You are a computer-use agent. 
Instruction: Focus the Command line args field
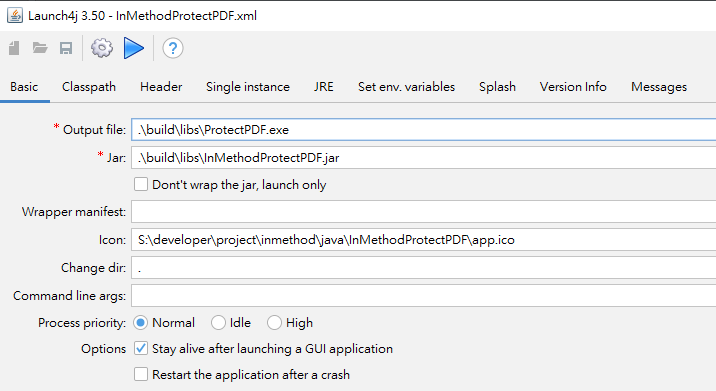pos(423,296)
